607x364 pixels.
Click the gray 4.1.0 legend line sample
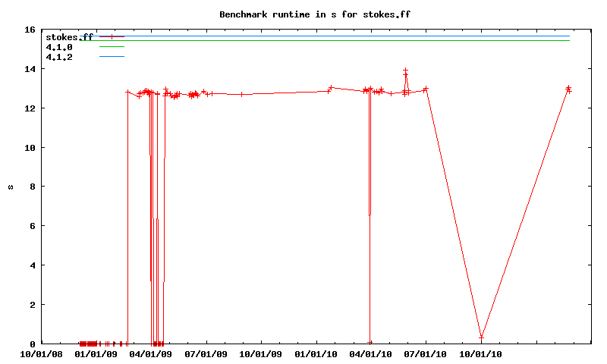coord(111,47)
